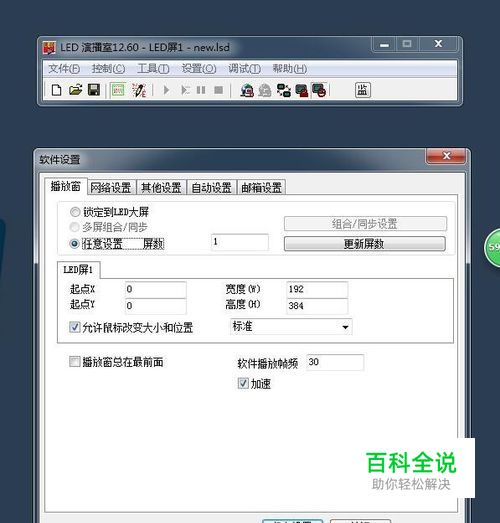Open the 帮助(H) menu
The width and height of the screenshot is (500, 523).
tap(290, 69)
